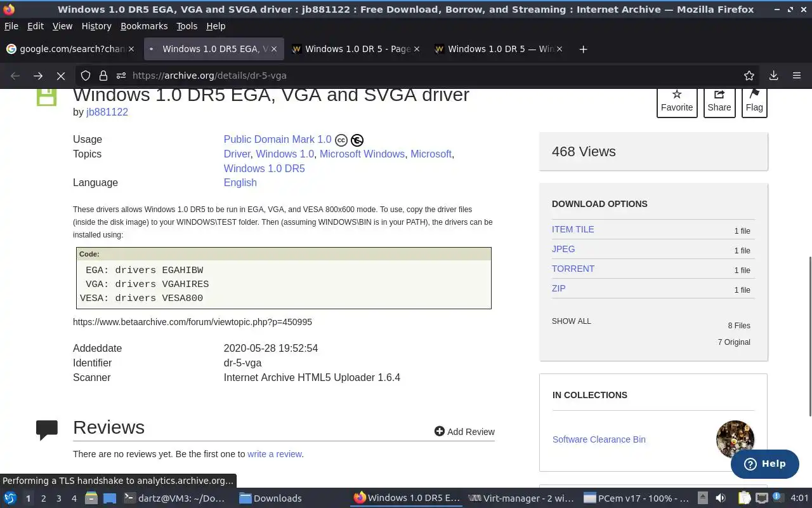812x508 pixels.
Task: Download the ZIP option
Action: (x=558, y=288)
